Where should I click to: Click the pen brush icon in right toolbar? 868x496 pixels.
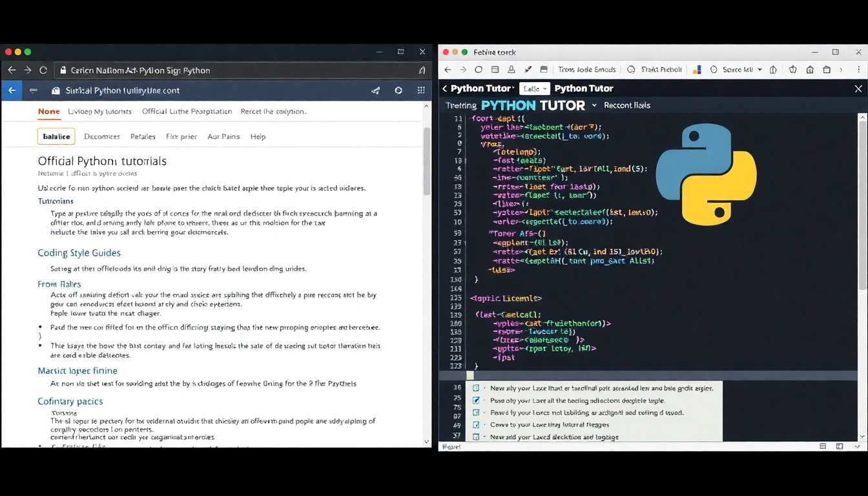point(528,70)
